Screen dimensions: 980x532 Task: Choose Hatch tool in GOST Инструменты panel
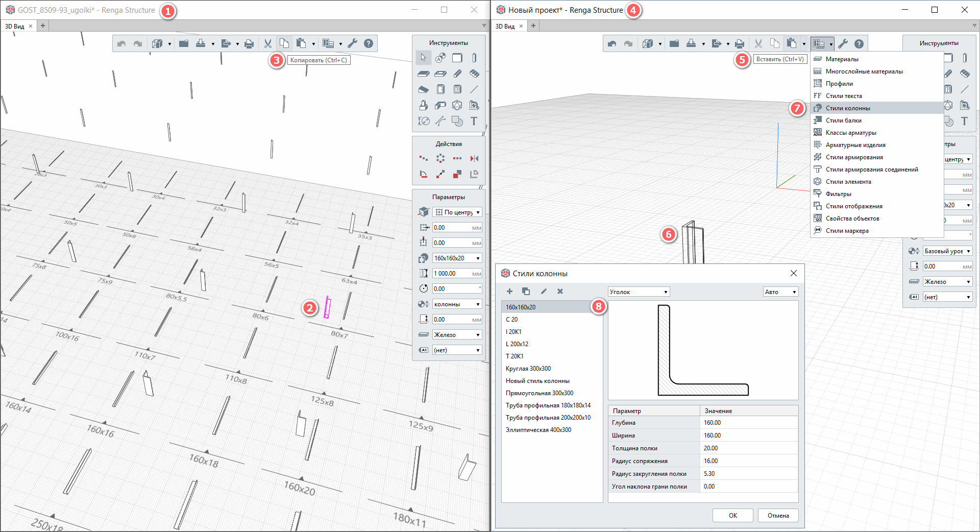click(457, 121)
